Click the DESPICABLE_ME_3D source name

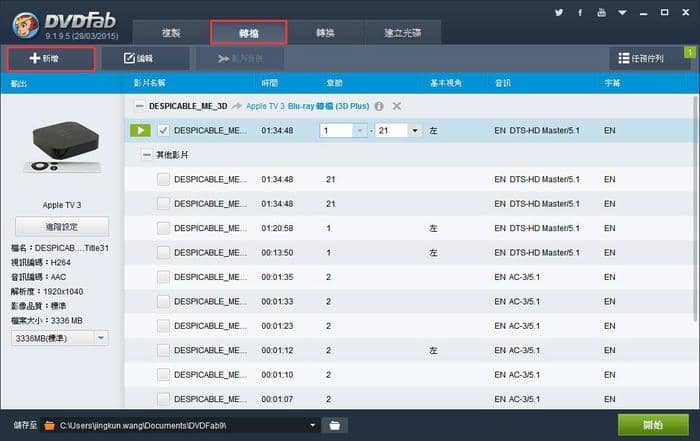point(188,106)
